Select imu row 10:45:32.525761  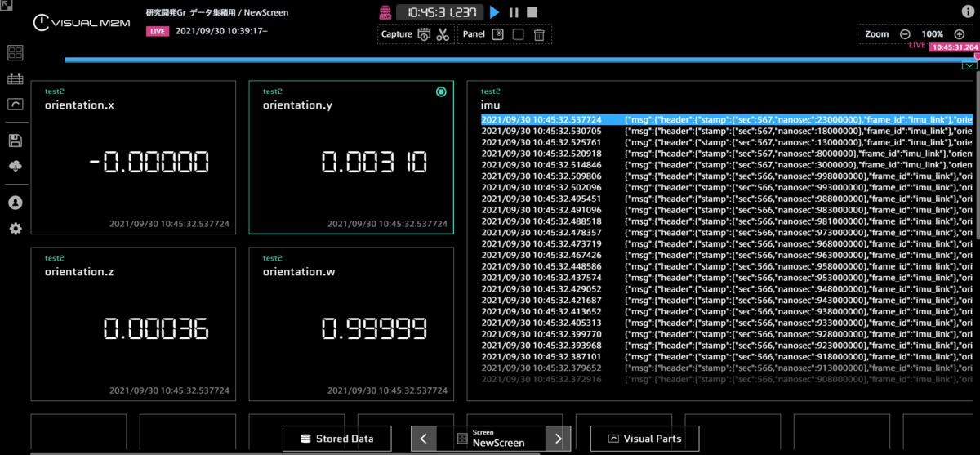[x=727, y=142]
